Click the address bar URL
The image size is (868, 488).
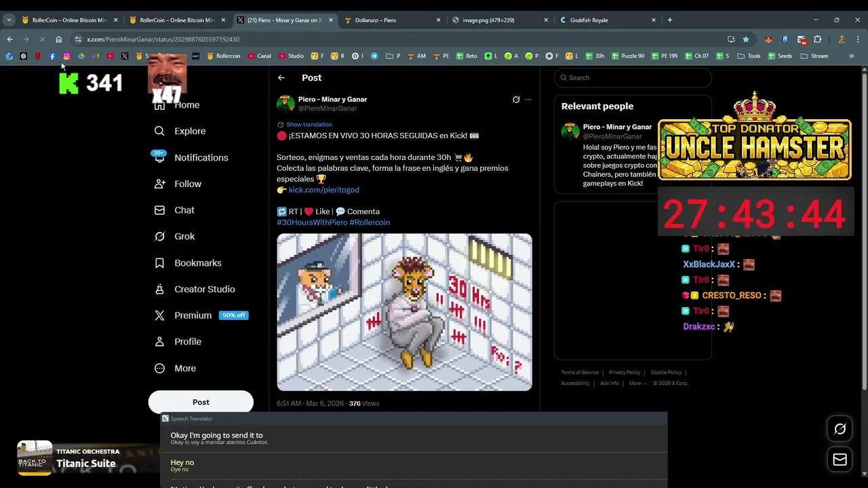pos(163,39)
